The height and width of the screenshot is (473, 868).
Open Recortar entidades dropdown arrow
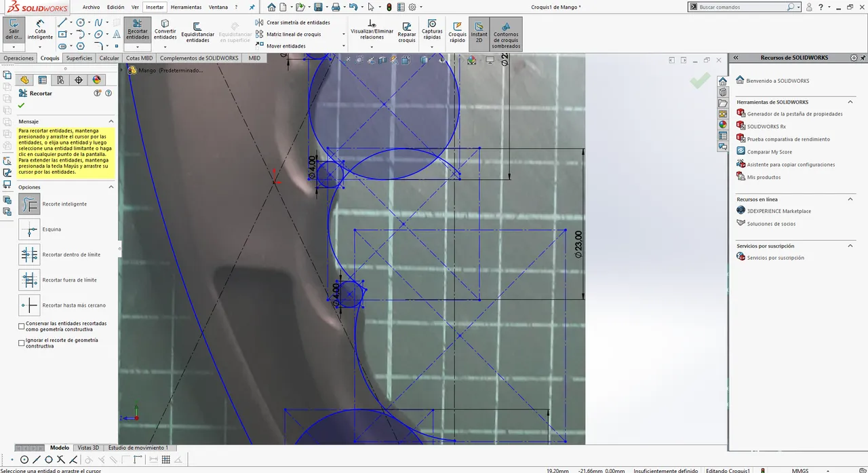tap(138, 47)
